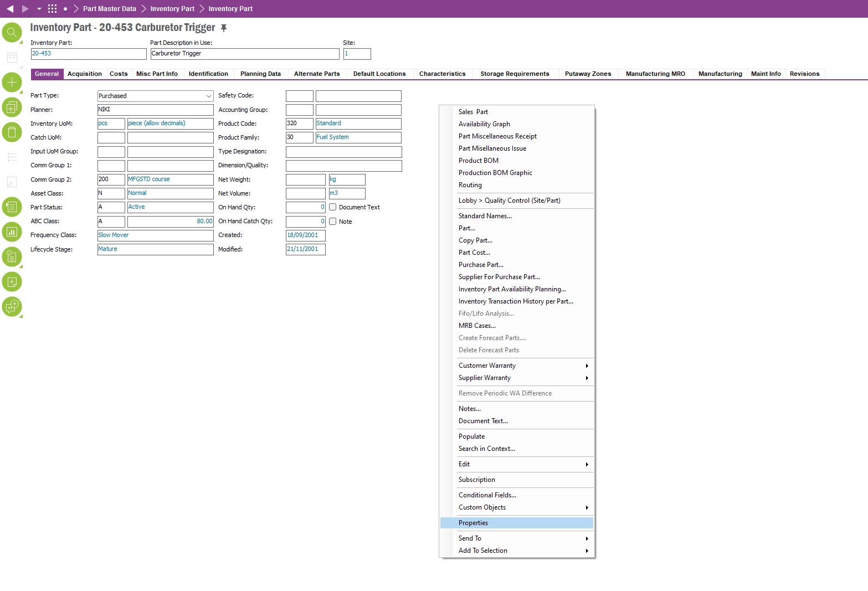Click the green sticky note add icon
868x591 pixels.
[12, 282]
